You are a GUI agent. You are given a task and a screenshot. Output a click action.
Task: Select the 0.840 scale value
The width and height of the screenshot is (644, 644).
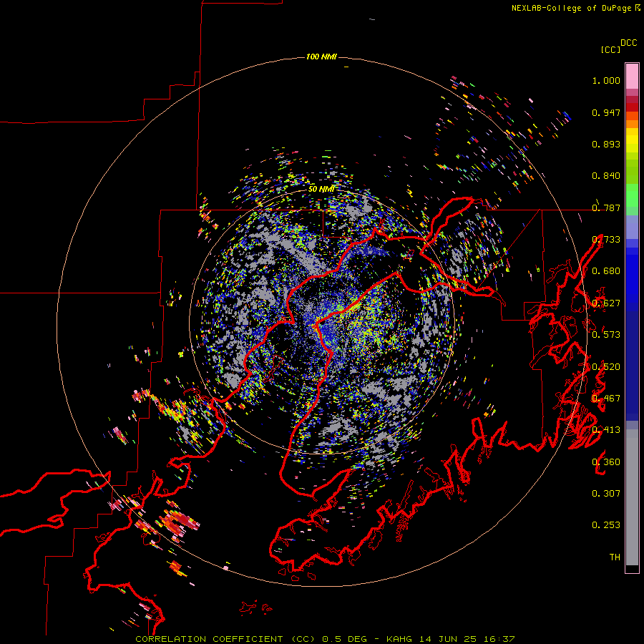tap(606, 176)
